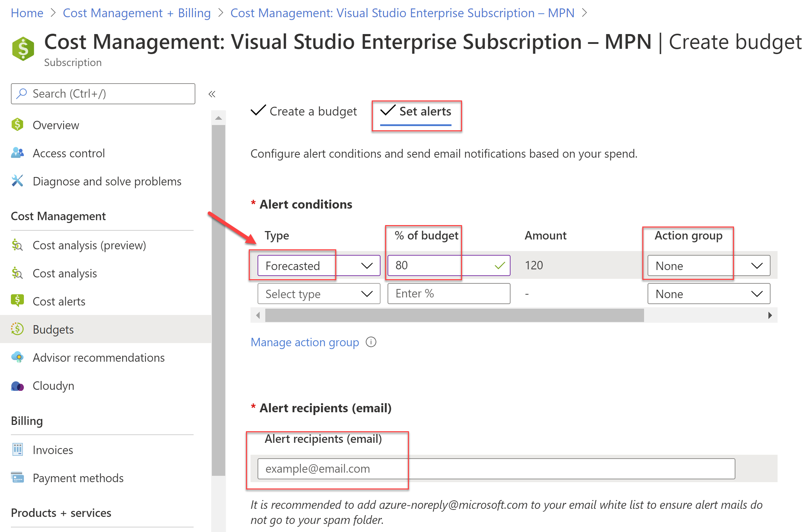The height and width of the screenshot is (532, 812).
Task: Go back to Create a budget tab
Action: 304,111
